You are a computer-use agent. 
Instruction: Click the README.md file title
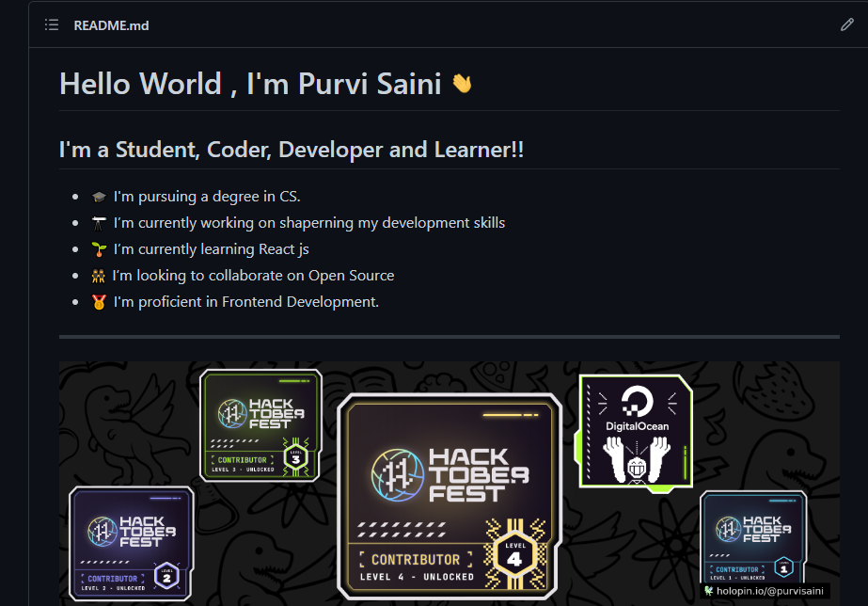pos(111,25)
